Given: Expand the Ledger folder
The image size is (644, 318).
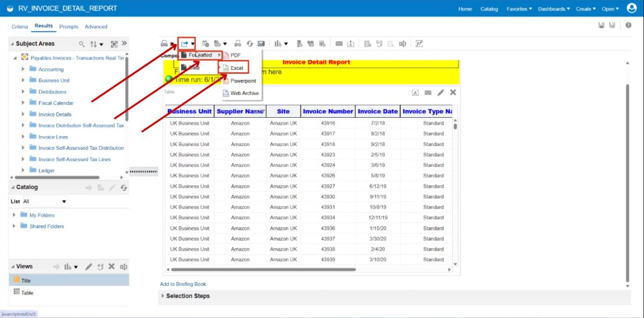Looking at the screenshot, I should [x=23, y=170].
